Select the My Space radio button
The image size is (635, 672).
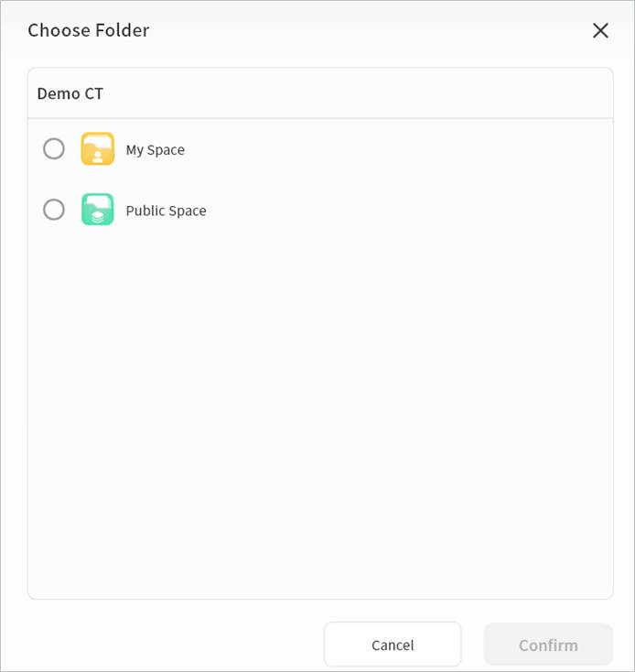click(54, 149)
